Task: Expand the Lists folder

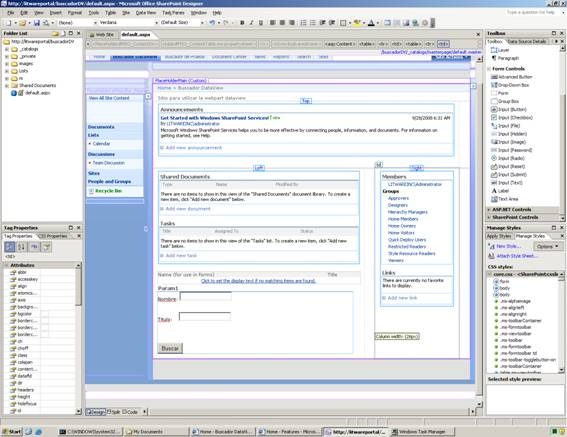Action: 7,71
